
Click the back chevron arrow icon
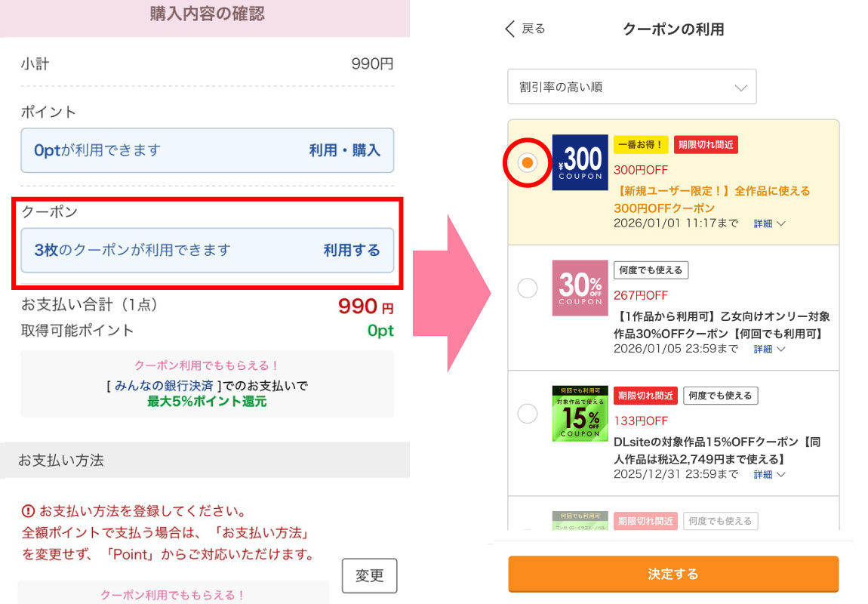(x=510, y=29)
